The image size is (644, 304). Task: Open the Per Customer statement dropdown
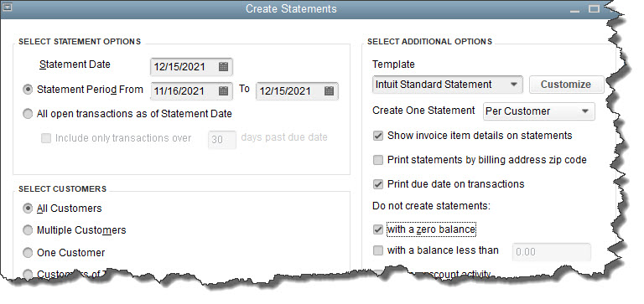click(539, 111)
